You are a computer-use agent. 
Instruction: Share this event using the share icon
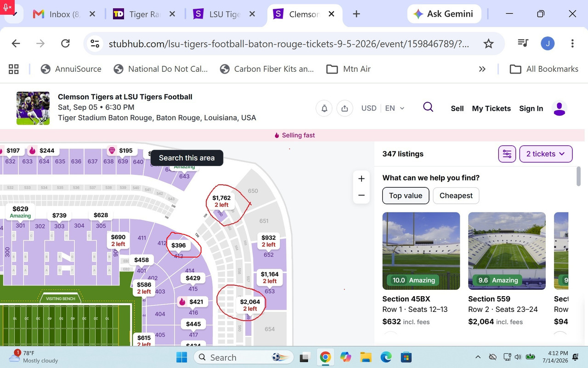[345, 109]
